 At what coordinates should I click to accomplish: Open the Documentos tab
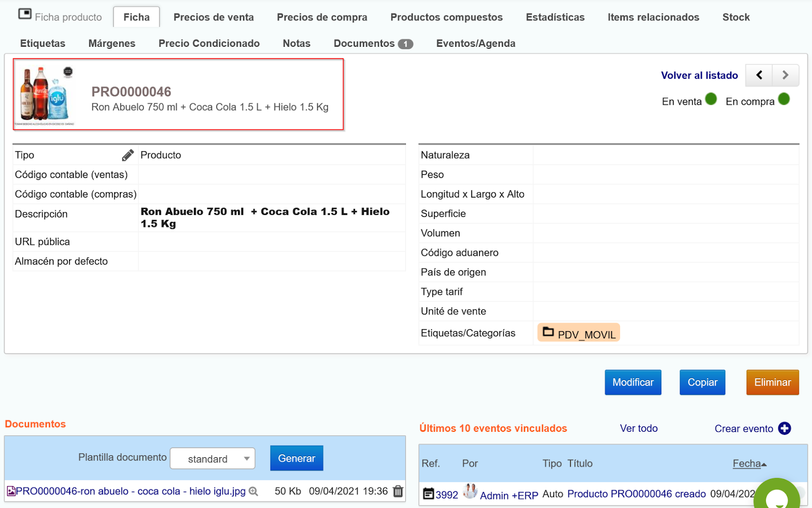point(364,44)
